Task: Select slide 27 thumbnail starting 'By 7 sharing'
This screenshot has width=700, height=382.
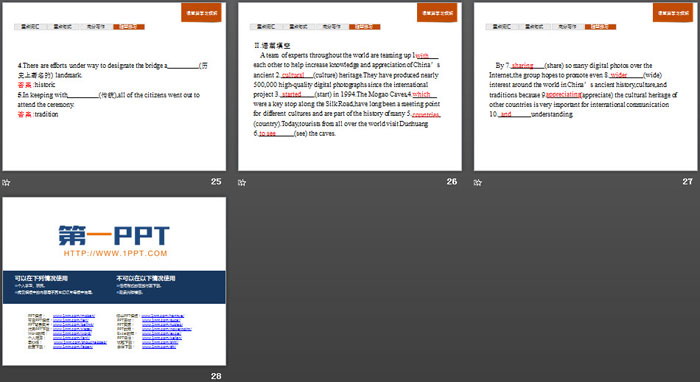Action: [x=585, y=86]
